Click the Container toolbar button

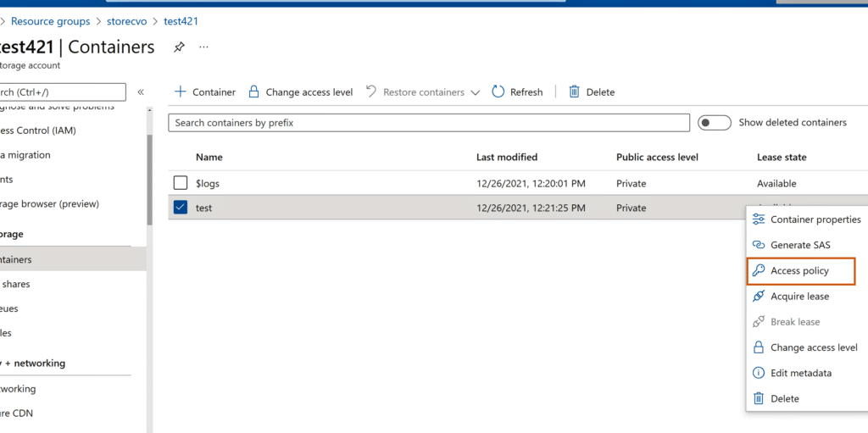pyautogui.click(x=205, y=92)
